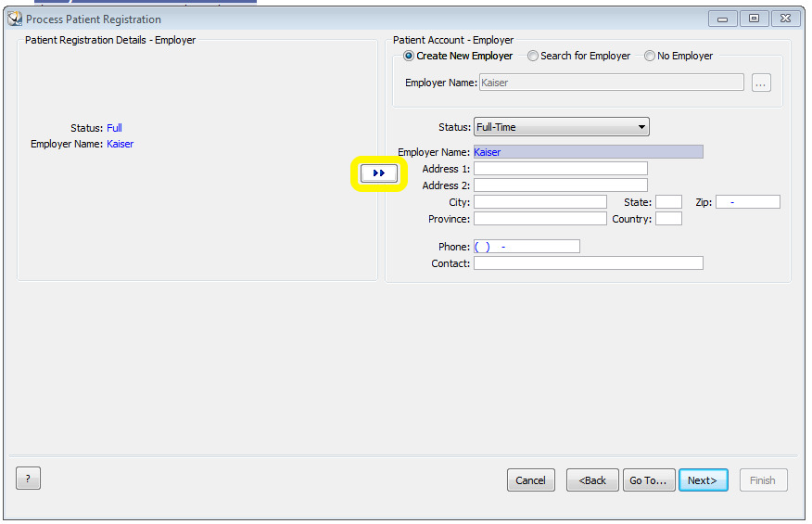
Task: Click the double-arrow copy details button
Action: [379, 173]
